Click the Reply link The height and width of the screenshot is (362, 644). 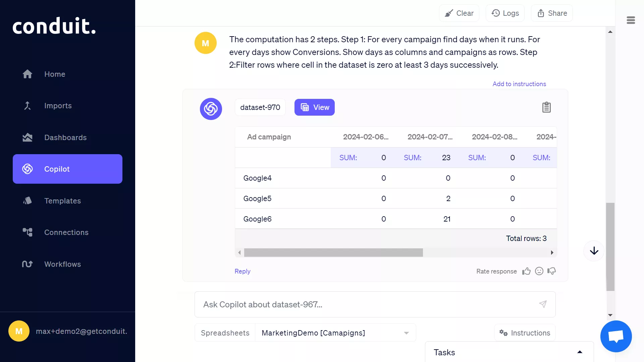pos(242,271)
